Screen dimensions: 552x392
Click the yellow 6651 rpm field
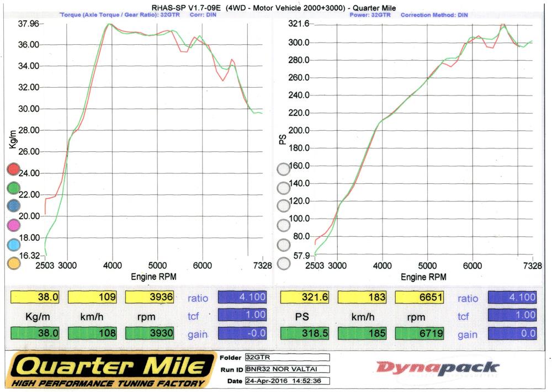(x=420, y=297)
